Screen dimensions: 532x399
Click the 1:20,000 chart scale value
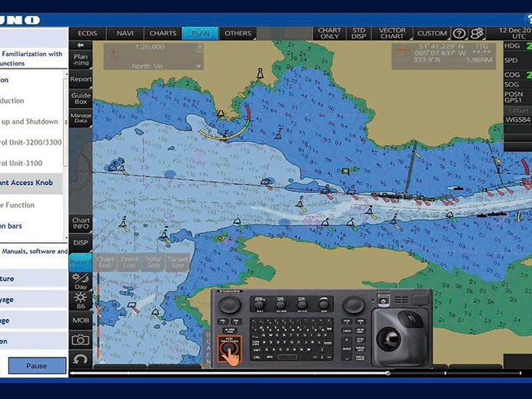pyautogui.click(x=150, y=47)
